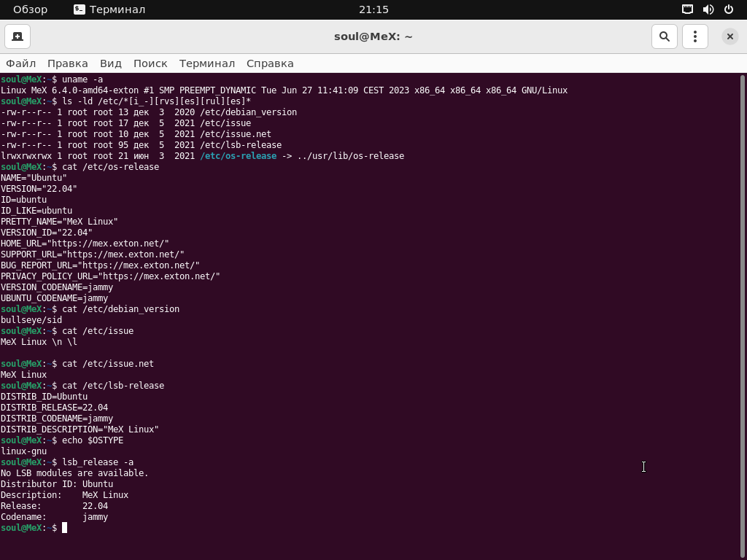Image resolution: width=747 pixels, height=560 pixels.
Task: Click the PRETTY_NAME="MeX Linux" line
Action: click(x=59, y=222)
